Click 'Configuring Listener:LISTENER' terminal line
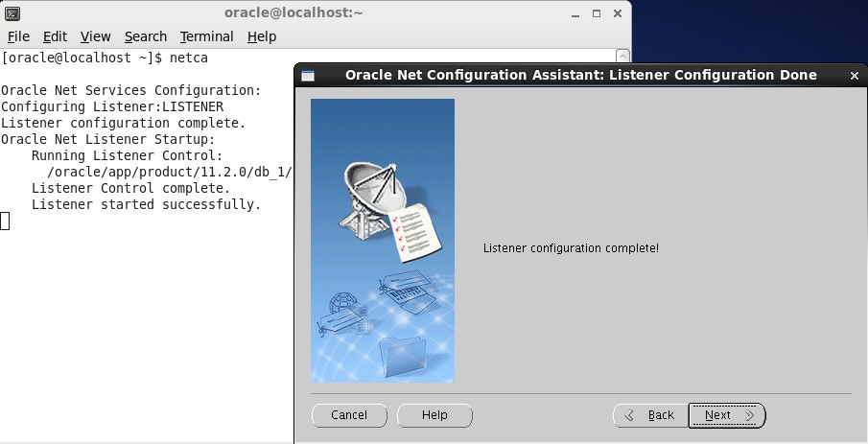This screenshot has height=444, width=868. click(x=112, y=106)
